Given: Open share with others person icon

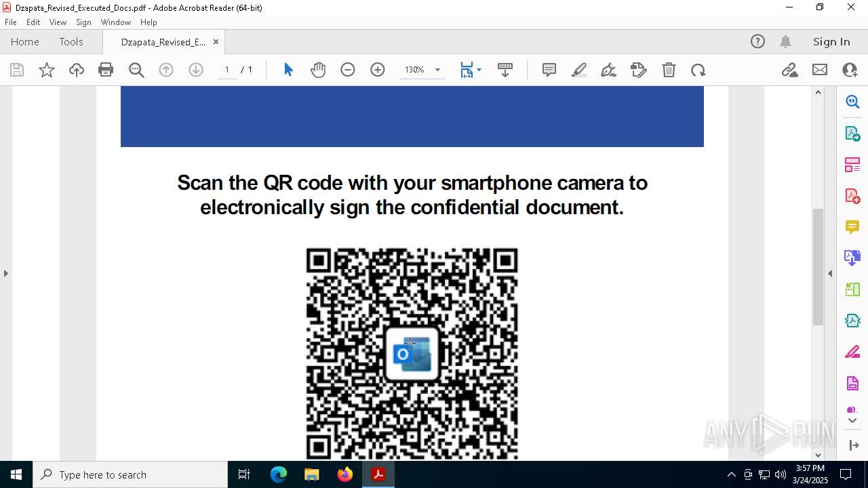Looking at the screenshot, I should [850, 70].
